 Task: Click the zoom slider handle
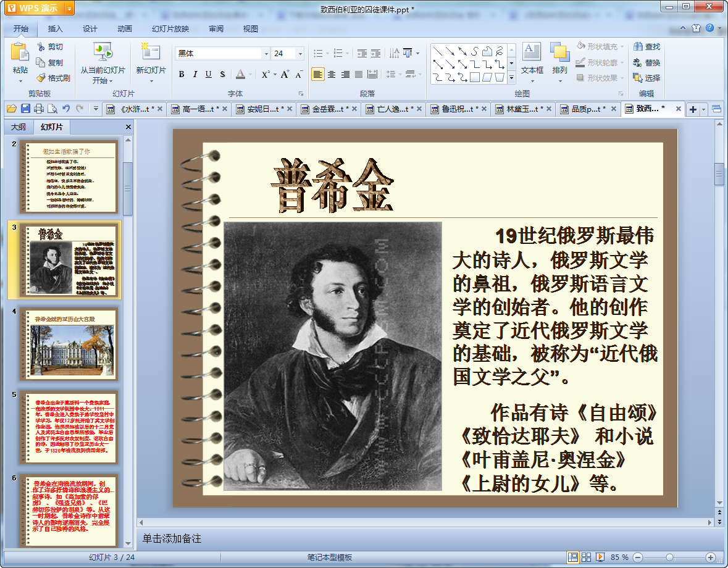(x=669, y=558)
